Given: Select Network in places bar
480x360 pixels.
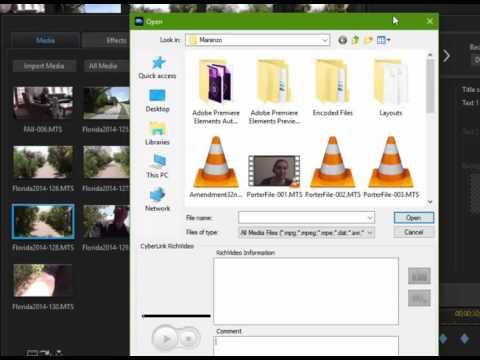Looking at the screenshot, I should click(157, 199).
